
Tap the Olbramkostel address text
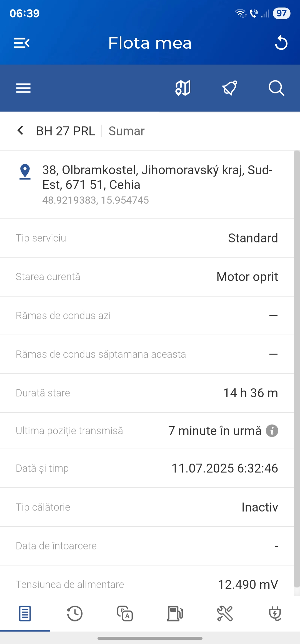coord(157,177)
